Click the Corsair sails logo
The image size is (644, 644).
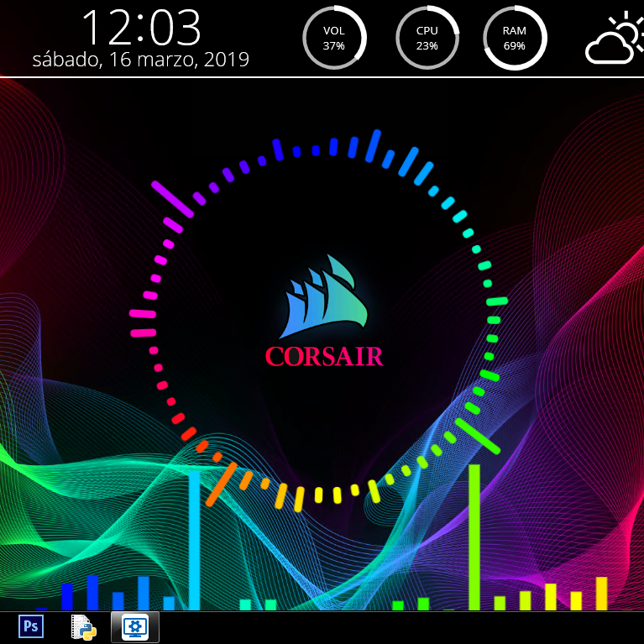(x=324, y=301)
